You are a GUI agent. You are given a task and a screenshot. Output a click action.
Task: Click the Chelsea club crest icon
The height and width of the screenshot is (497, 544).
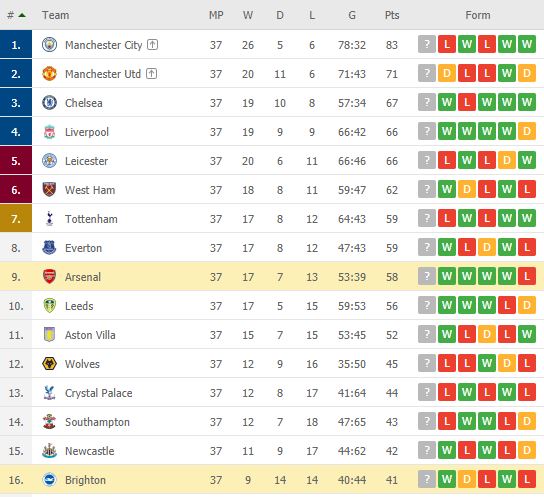49,103
